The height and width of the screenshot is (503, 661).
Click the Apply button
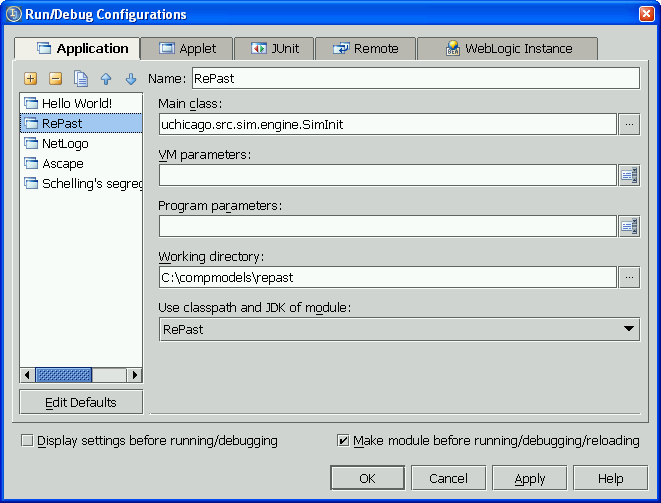(x=529, y=478)
